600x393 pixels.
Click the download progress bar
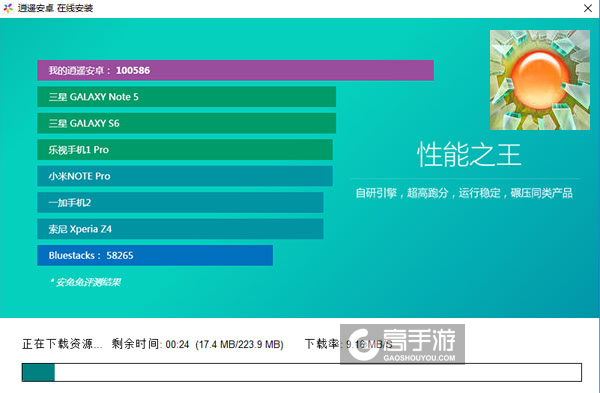[x=302, y=372]
